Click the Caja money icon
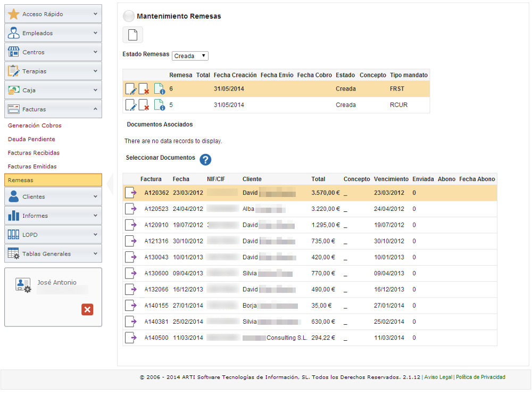The height and width of the screenshot is (394, 532). 14,90
